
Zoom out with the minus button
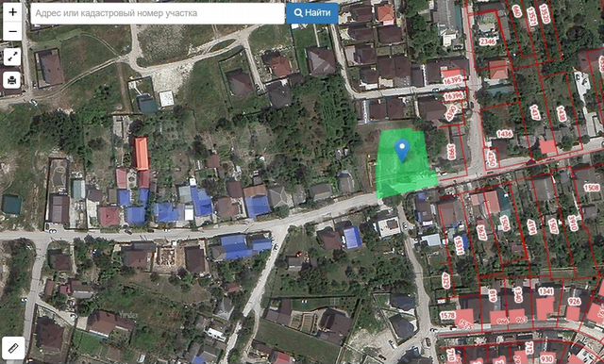[12, 31]
